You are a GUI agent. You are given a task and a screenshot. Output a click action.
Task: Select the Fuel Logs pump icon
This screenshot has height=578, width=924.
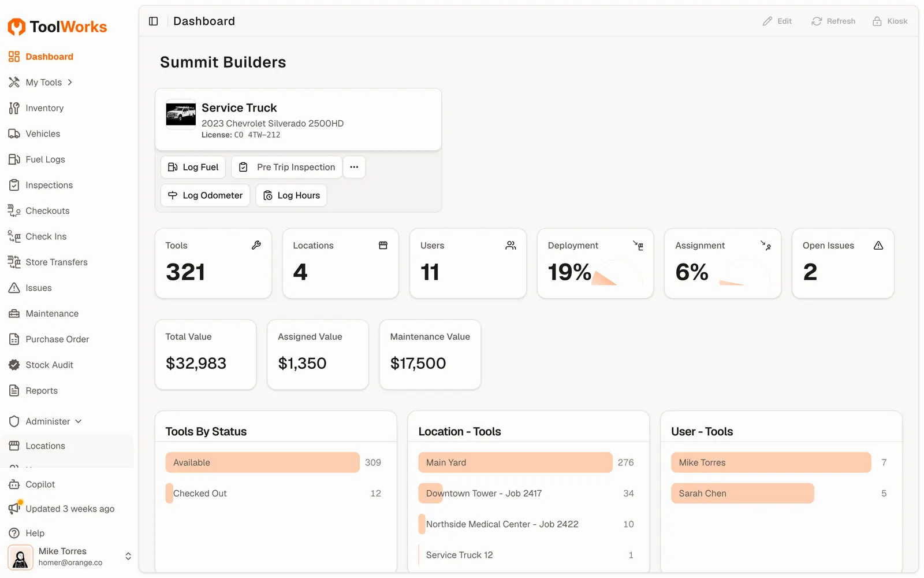14,160
